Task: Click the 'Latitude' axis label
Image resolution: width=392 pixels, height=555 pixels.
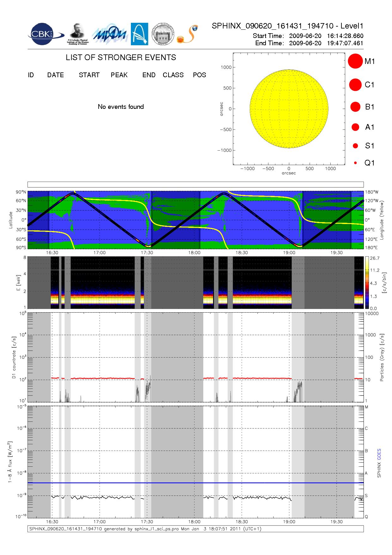Action: click(10, 220)
